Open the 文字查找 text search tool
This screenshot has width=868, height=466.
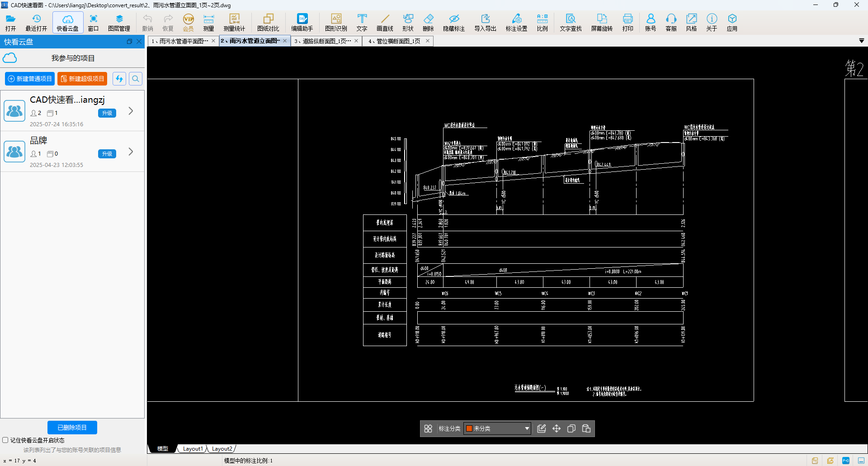(571, 22)
